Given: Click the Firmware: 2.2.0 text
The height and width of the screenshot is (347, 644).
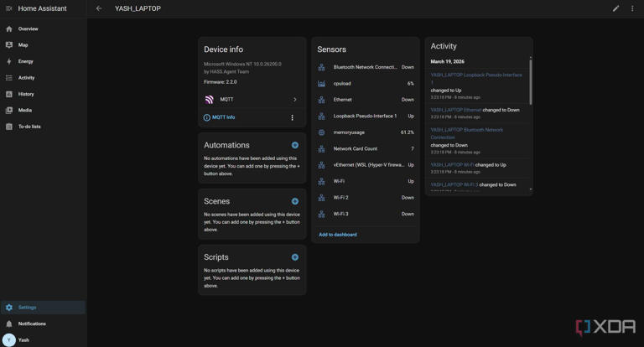Looking at the screenshot, I should (221, 82).
